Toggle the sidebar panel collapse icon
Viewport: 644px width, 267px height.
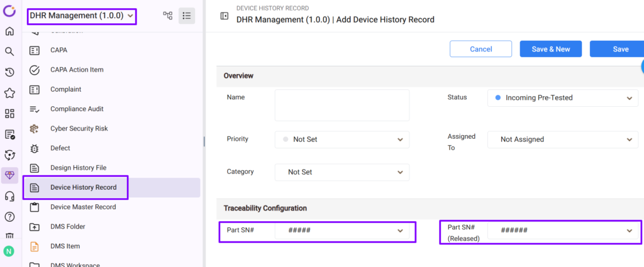[224, 16]
